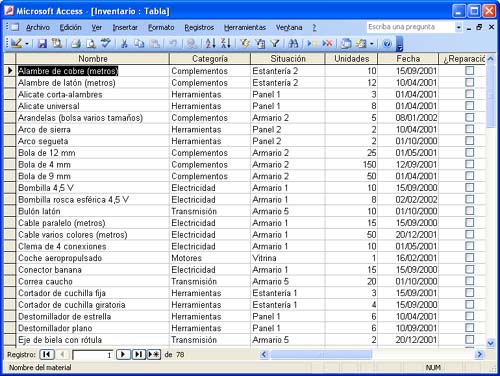
Task: Select the Unidades column header
Action: [x=351, y=59]
